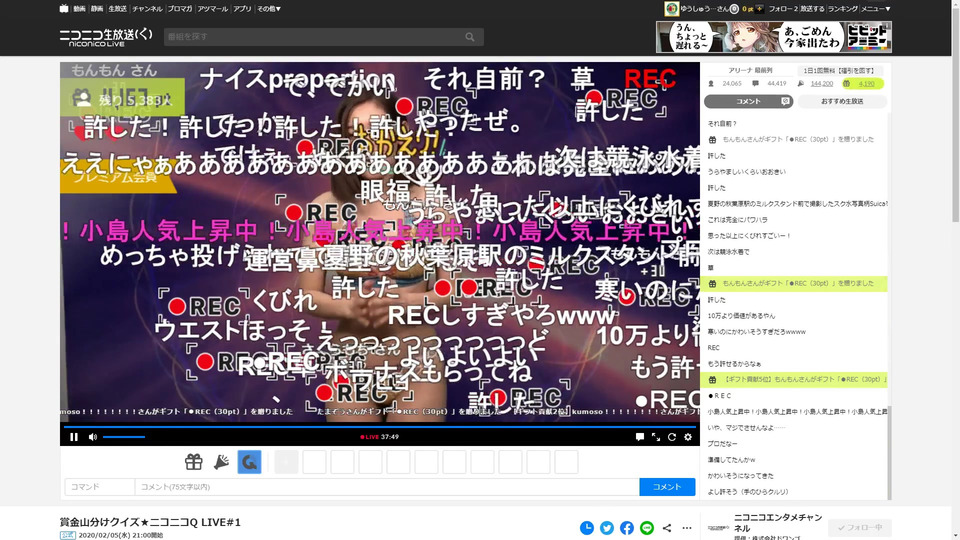This screenshot has height=540, width=960.
Task: Select comment 10万より価値があるやん
Action: (x=741, y=316)
